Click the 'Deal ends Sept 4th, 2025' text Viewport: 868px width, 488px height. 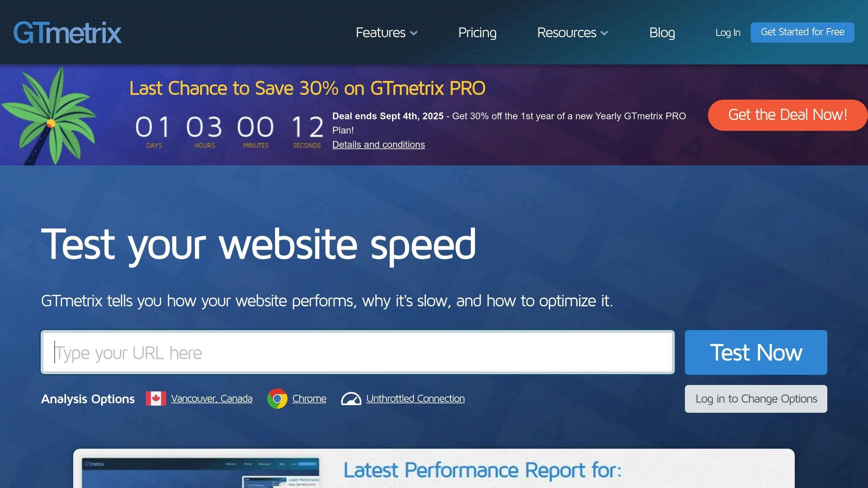pos(388,116)
